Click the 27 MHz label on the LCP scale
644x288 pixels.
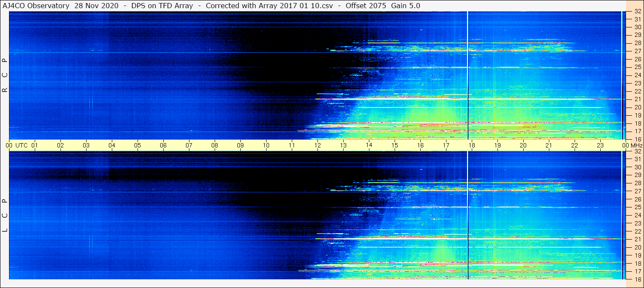[637, 191]
